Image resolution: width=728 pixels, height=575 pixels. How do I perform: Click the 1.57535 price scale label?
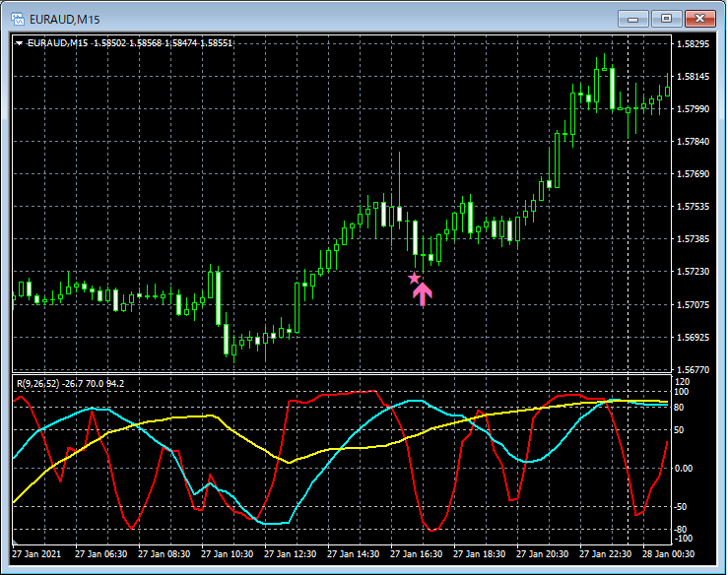[x=694, y=207]
